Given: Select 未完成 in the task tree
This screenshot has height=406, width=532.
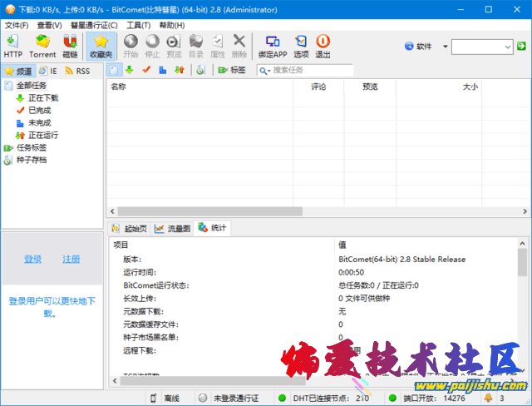Looking at the screenshot, I should [39, 123].
